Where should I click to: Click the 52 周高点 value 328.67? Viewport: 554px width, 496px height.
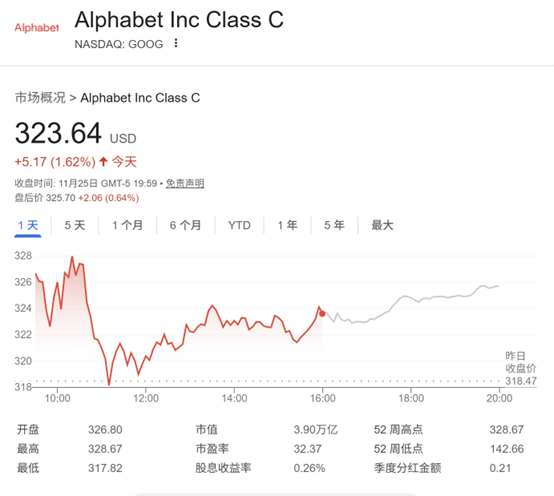click(506, 430)
